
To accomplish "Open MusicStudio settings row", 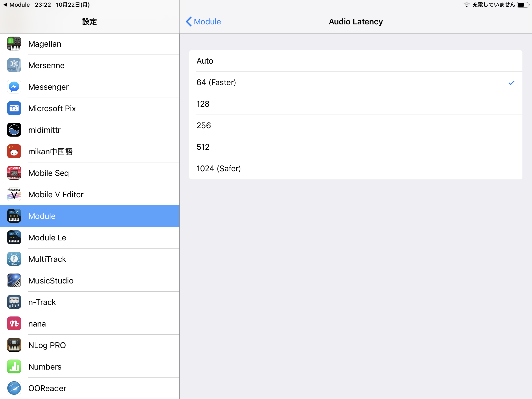I will tap(90, 281).
